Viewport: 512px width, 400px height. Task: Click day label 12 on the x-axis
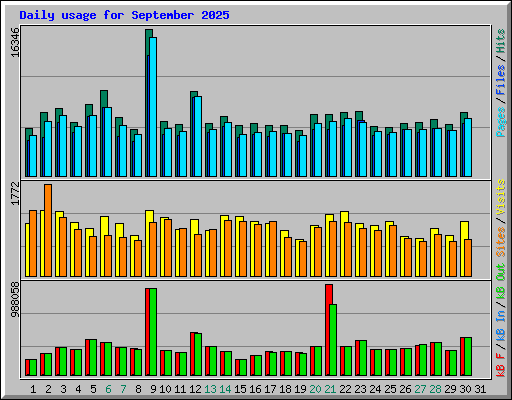tap(195, 389)
